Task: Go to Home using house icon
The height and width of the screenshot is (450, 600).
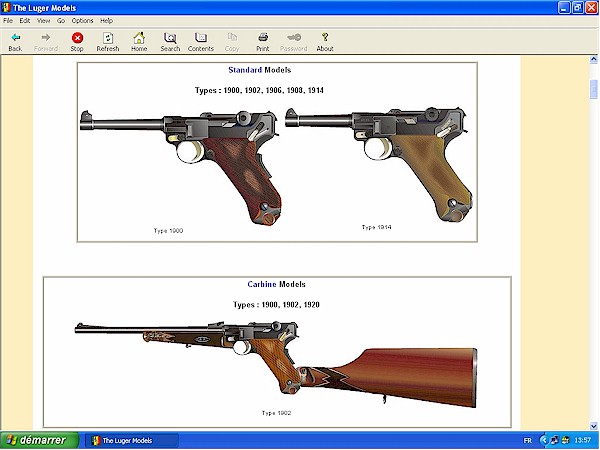Action: 139,38
